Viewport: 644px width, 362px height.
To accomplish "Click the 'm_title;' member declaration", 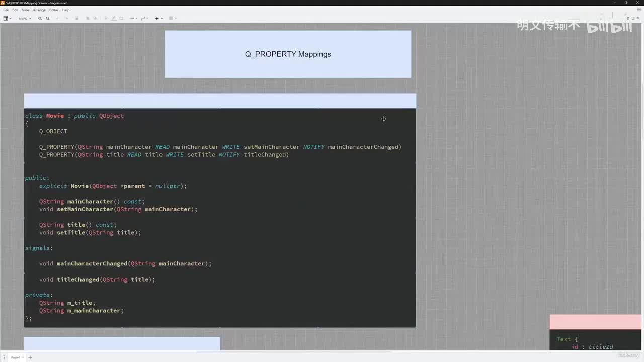I will [x=81, y=303].
